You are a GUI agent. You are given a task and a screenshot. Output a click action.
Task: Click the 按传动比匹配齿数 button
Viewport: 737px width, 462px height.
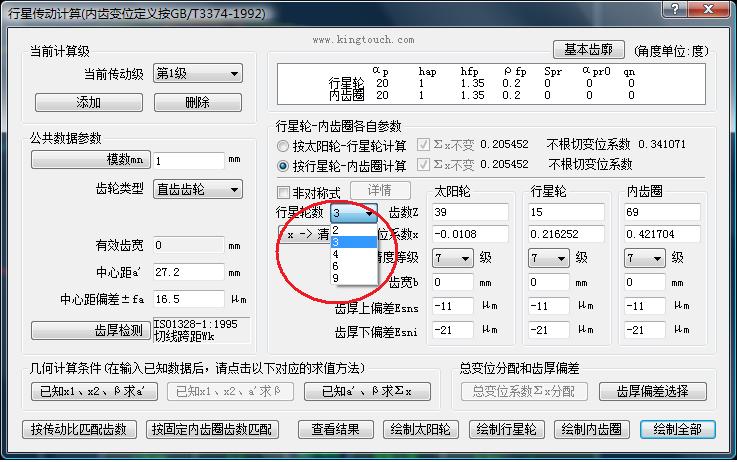(x=79, y=430)
